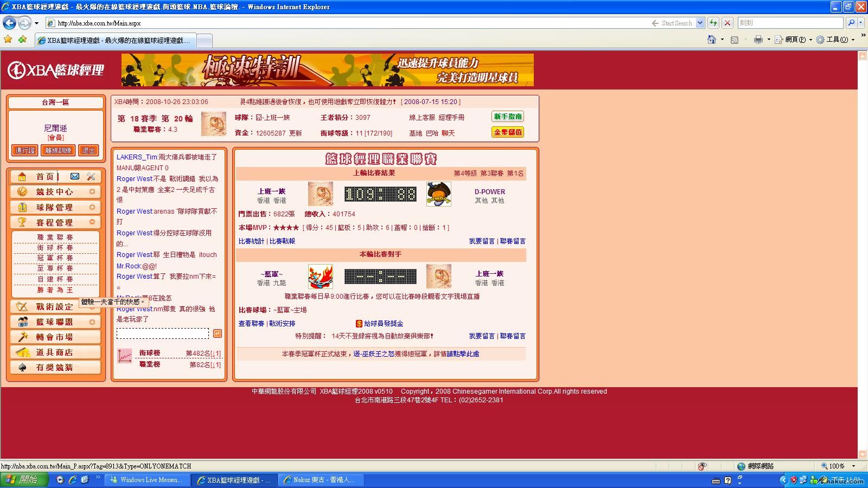The image size is (868, 488).
Task: Collapse the 賽程管理 menu section
Action: tap(92, 222)
